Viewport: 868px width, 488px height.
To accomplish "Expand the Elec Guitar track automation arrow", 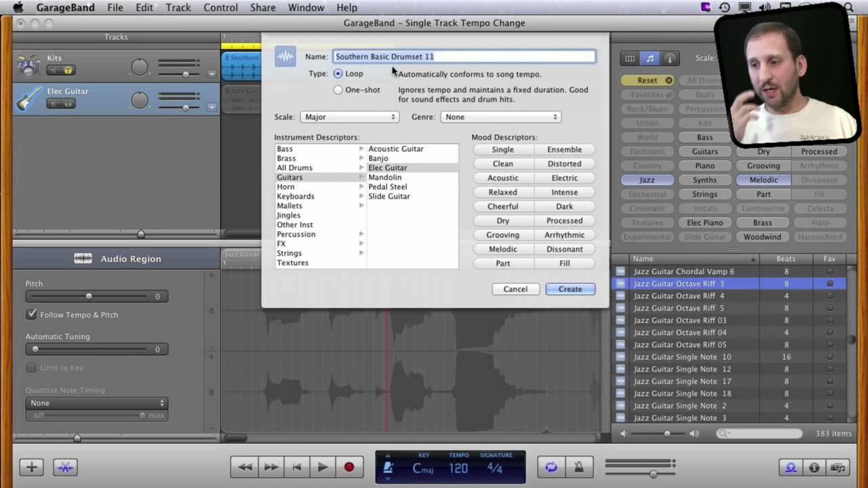I will (212, 107).
